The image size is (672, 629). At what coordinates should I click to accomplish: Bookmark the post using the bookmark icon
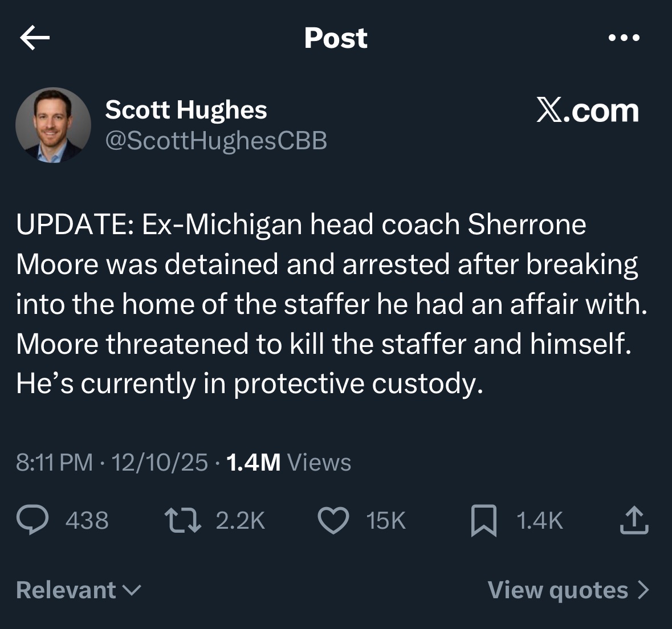point(483,521)
